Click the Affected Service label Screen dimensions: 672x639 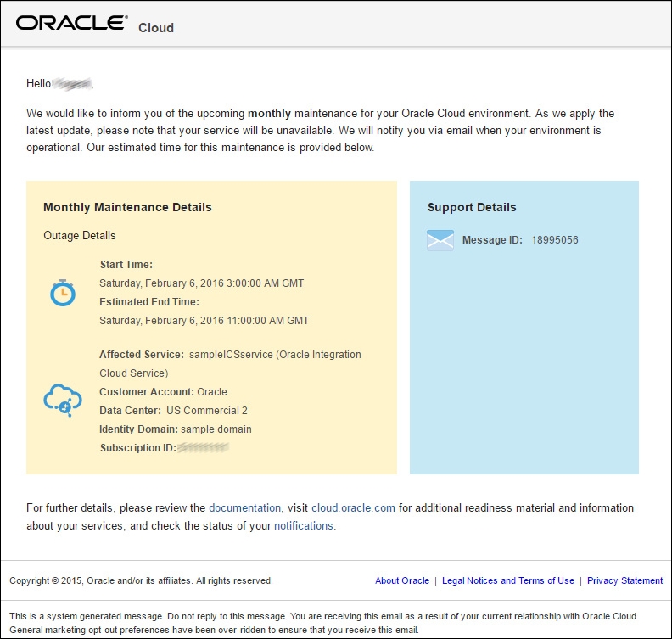point(142,355)
